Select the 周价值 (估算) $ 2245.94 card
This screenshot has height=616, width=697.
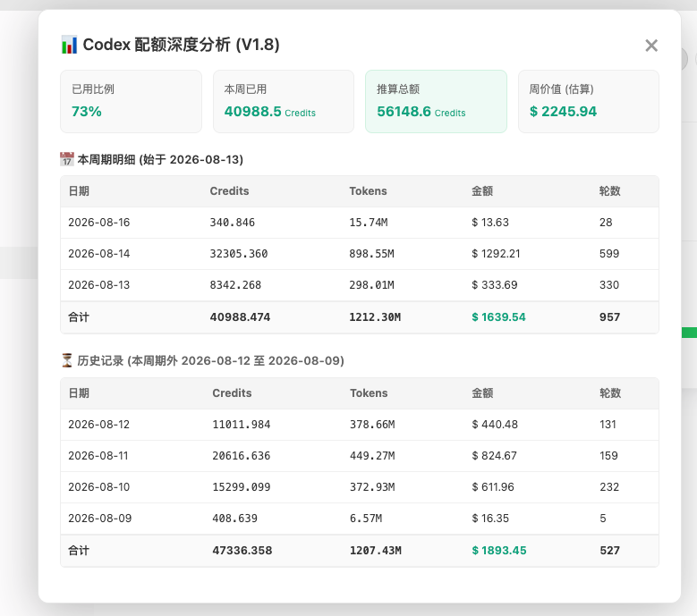tap(589, 101)
